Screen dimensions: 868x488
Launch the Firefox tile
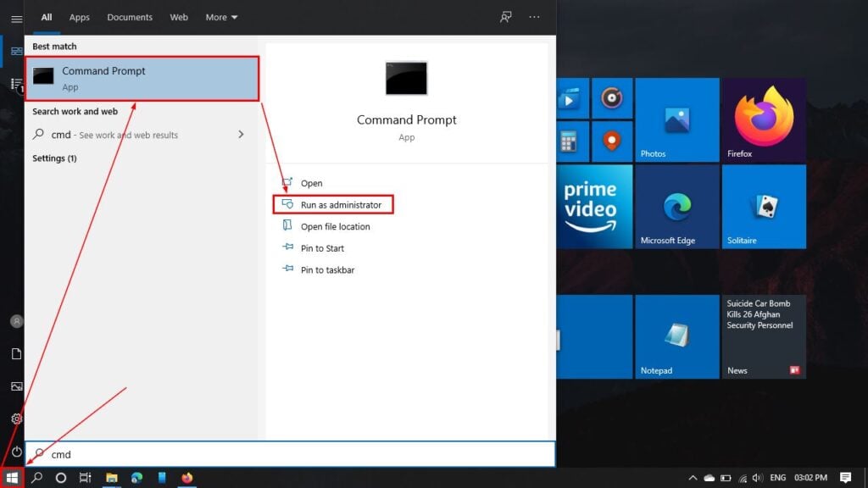click(x=764, y=120)
